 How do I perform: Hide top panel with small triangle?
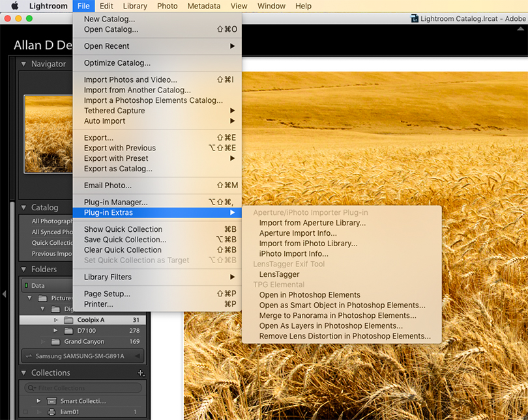click(521, 29)
